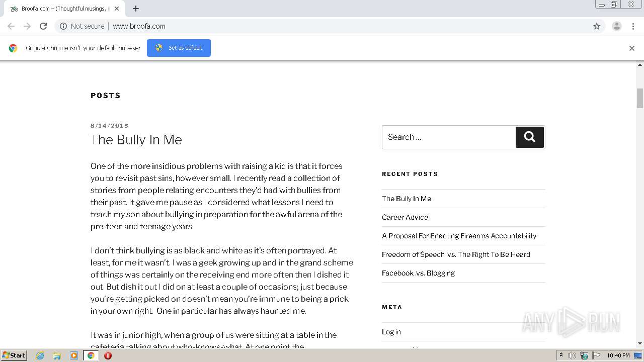The width and height of the screenshot is (644, 362).
Task: Go forward using the forward arrow
Action: tap(27, 26)
